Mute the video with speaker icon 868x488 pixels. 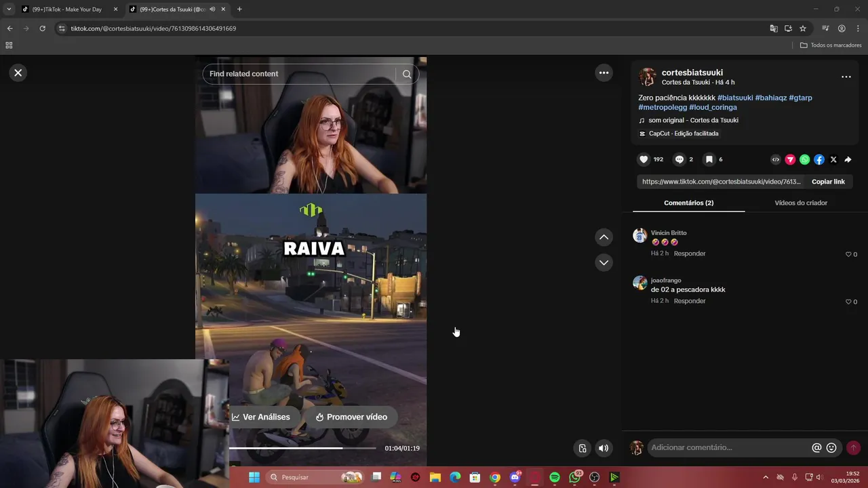[x=603, y=448]
